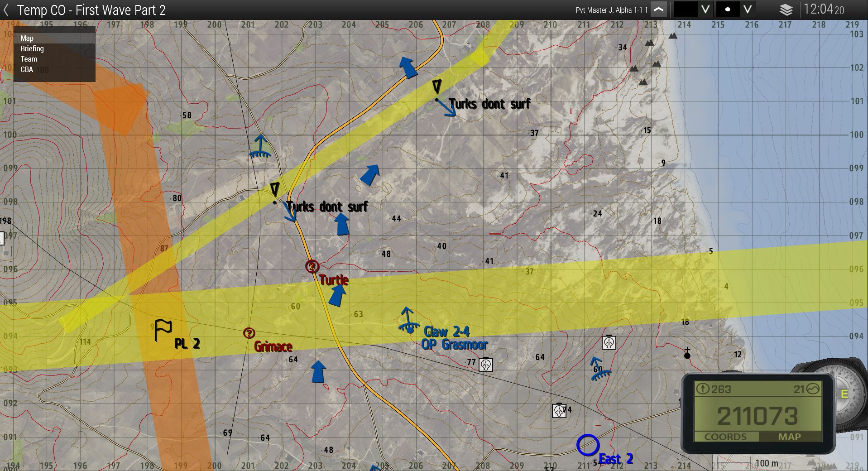Click the GPS altitude mountain icon

813,389
